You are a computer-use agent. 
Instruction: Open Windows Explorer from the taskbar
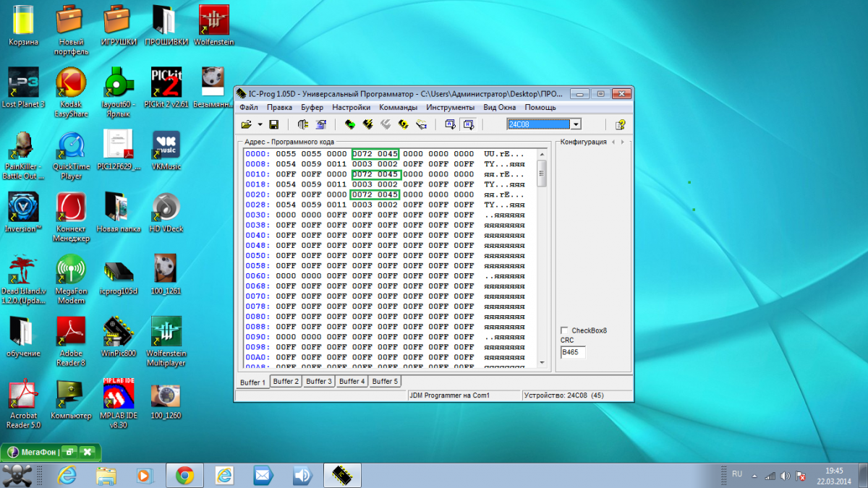(106, 475)
